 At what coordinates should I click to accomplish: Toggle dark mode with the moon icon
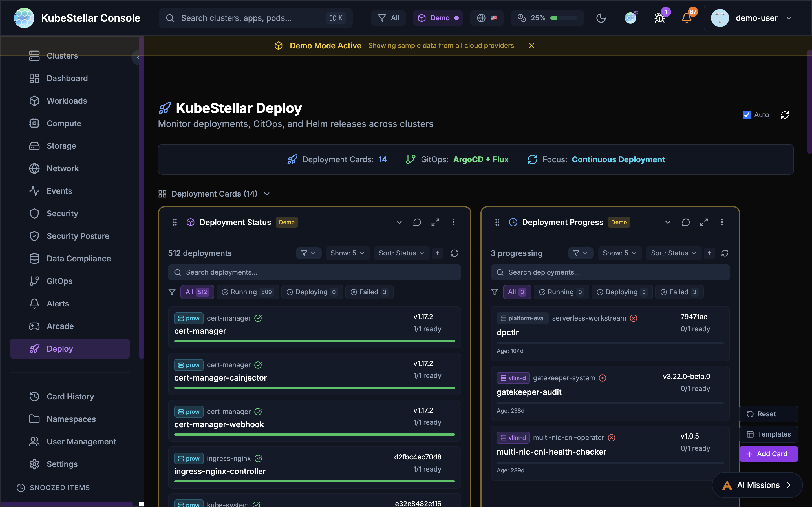pos(601,18)
